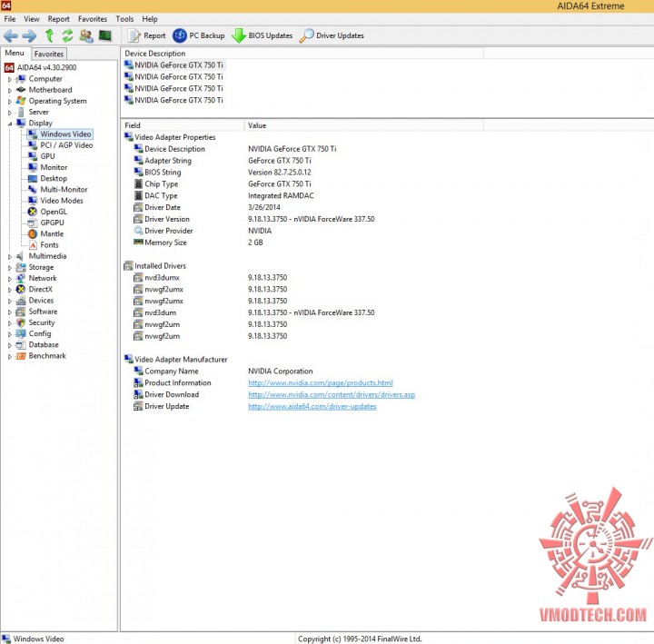Click the Fonts icon in the tree
The image size is (654, 644).
click(x=33, y=245)
